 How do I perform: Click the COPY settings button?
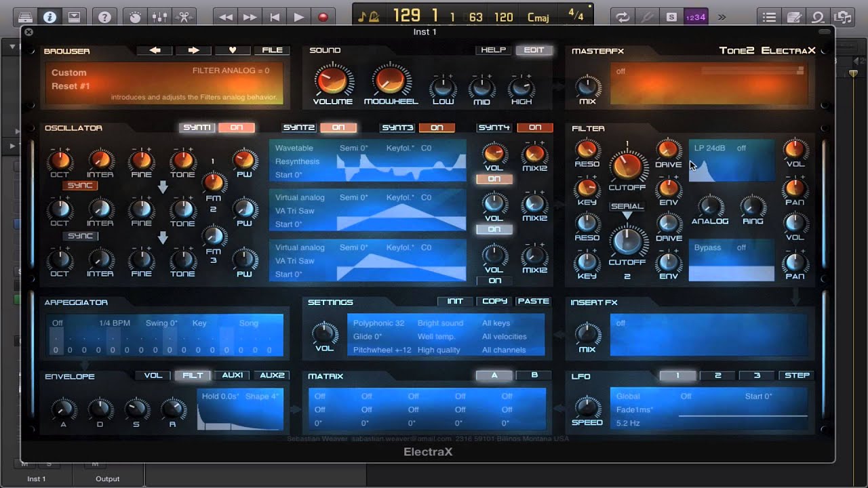point(494,302)
